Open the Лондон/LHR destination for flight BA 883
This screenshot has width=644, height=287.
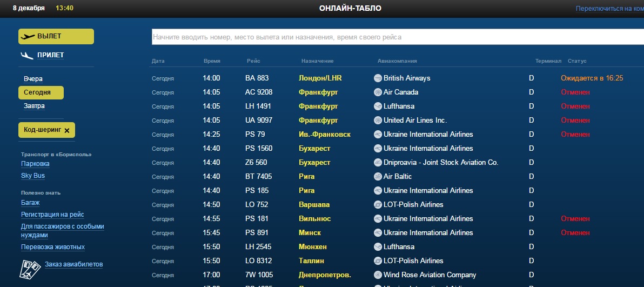[320, 78]
